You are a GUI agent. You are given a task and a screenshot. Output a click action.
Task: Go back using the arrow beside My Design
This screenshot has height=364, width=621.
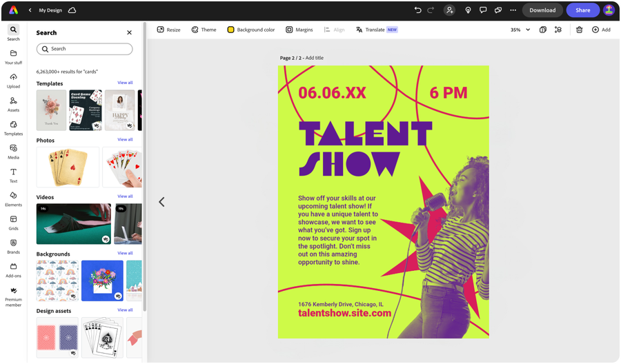click(30, 10)
